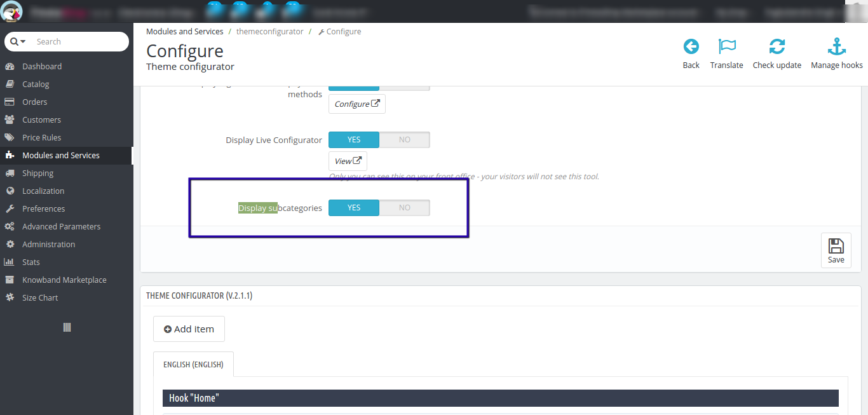Set Display subcategories to NO
Image resolution: width=868 pixels, height=415 pixels.
click(405, 208)
